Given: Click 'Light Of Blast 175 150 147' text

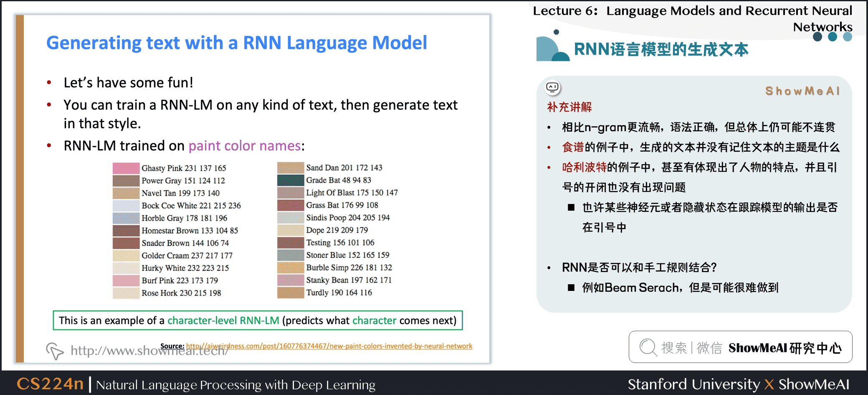Looking at the screenshot, I should pos(352,193).
